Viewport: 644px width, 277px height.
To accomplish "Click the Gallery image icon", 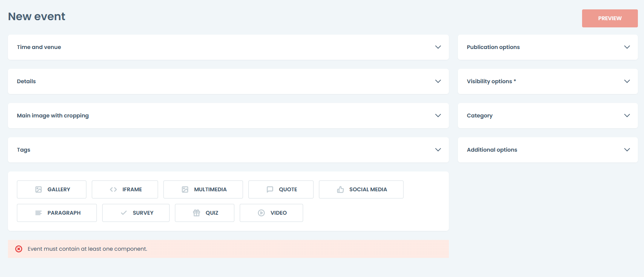I will pyautogui.click(x=39, y=189).
